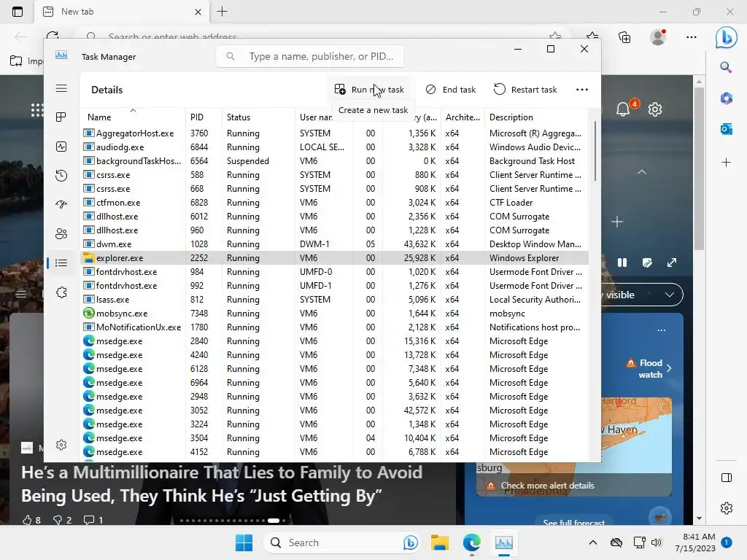747x560 pixels.
Task: Open weather card more options ellipsis
Action: 661,330
